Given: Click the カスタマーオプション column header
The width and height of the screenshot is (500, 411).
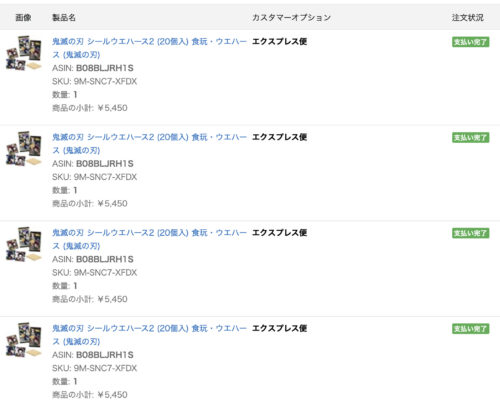Looking at the screenshot, I should click(291, 18).
